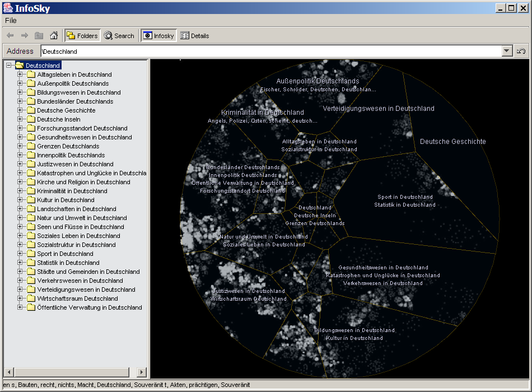Click the forward navigation arrow
The image size is (532, 392).
point(24,35)
